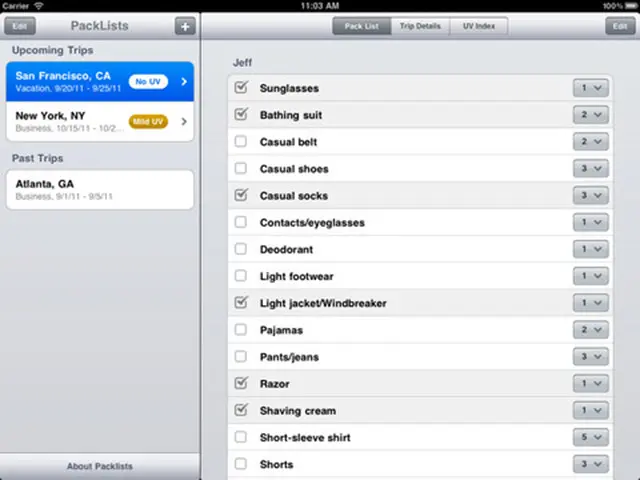Open About Packlists at sidebar bottom
The height and width of the screenshot is (480, 640).
(100, 466)
